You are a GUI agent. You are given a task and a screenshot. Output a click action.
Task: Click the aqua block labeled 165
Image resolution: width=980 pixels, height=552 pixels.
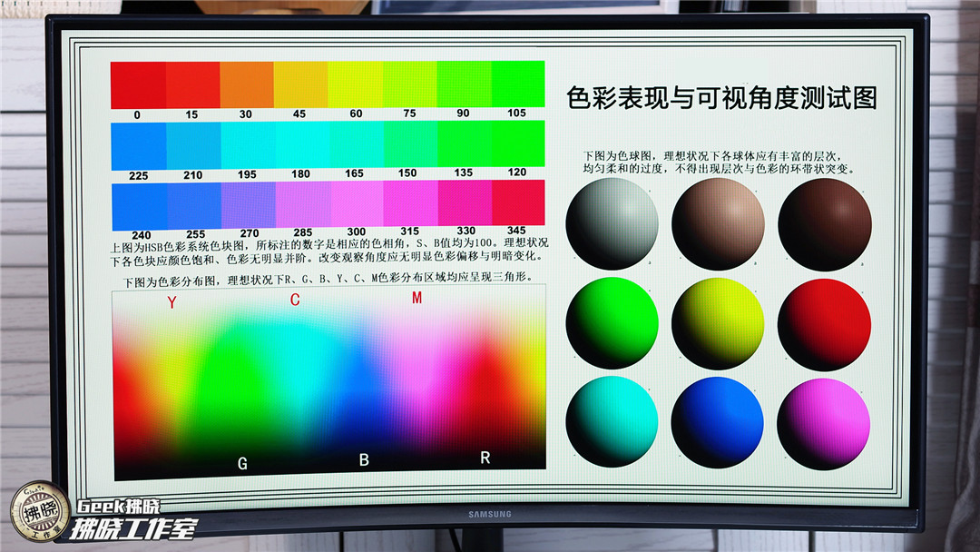(x=357, y=144)
